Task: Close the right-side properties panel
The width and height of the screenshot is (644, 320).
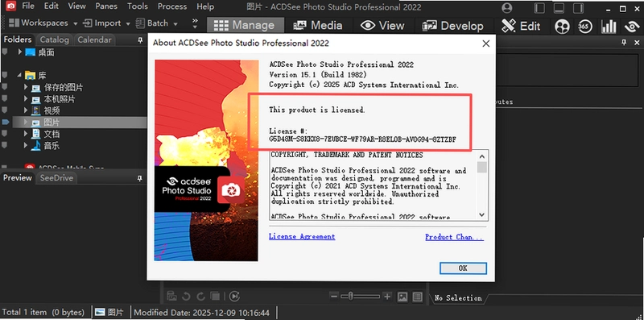Action: coord(637,42)
